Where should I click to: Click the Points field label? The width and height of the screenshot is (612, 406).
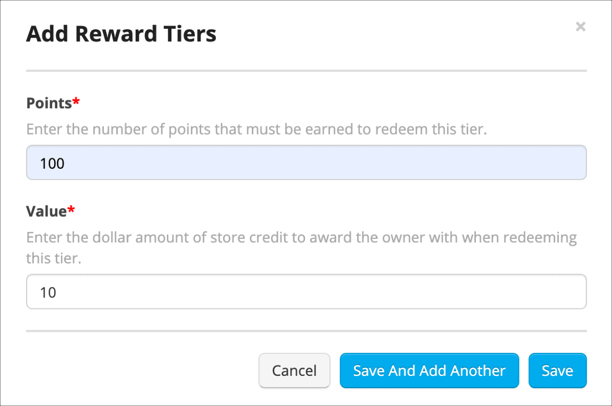(49, 103)
